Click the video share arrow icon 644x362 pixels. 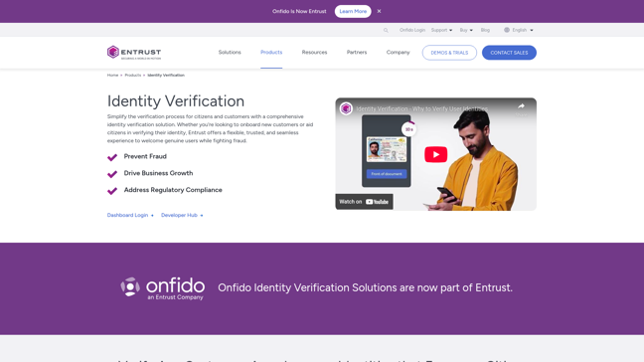521,106
